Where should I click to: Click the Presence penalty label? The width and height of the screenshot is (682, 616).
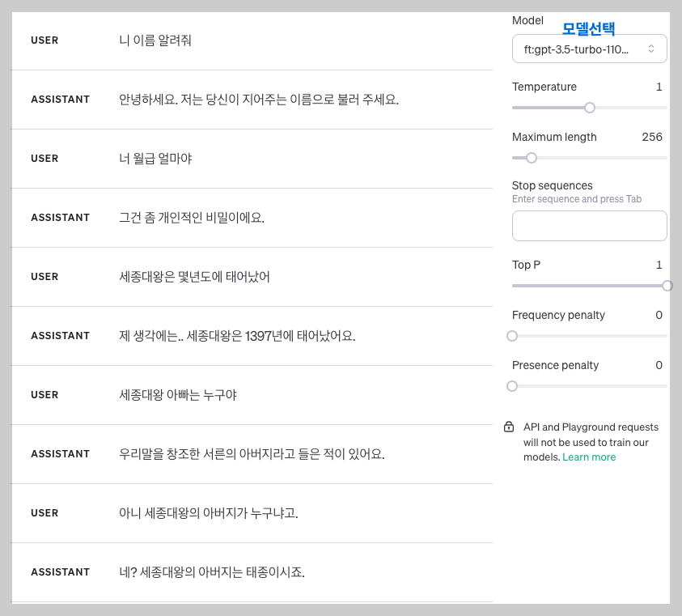click(x=555, y=365)
